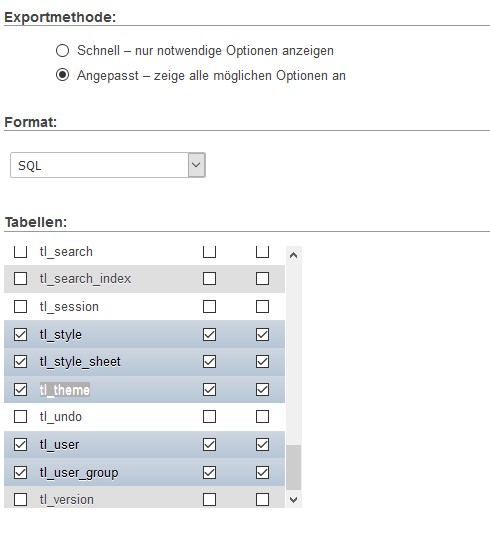Check the tl_undo table checkbox
This screenshot has height=535, width=490.
(20, 417)
